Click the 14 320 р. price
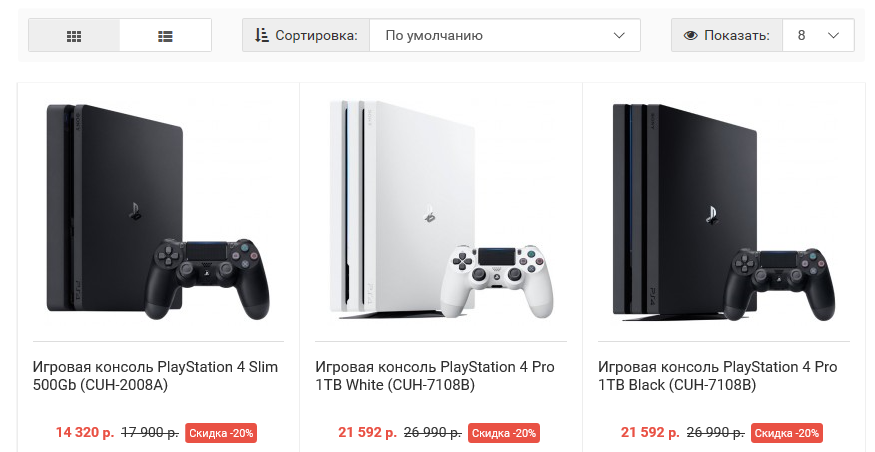This screenshot has width=875, height=452. pyautogui.click(x=85, y=433)
